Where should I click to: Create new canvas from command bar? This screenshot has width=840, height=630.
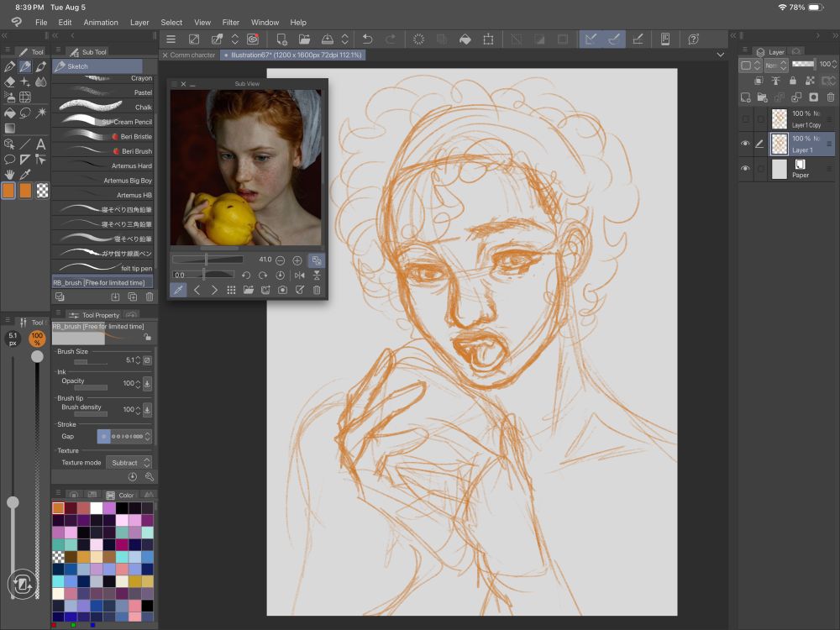coord(281,39)
